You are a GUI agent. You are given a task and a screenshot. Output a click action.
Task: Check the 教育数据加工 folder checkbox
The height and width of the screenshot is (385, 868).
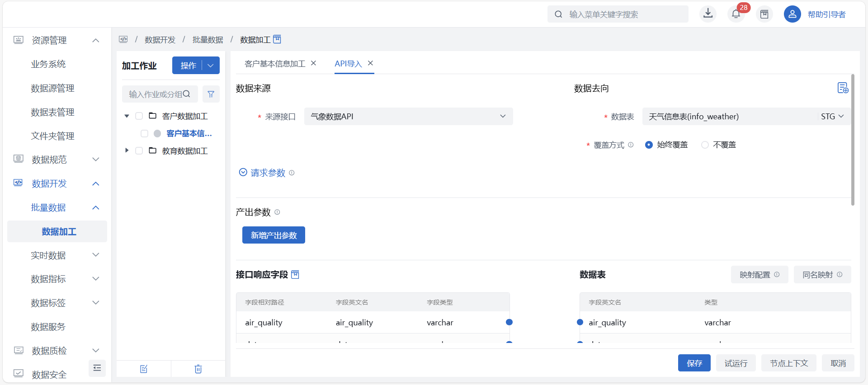(x=139, y=150)
